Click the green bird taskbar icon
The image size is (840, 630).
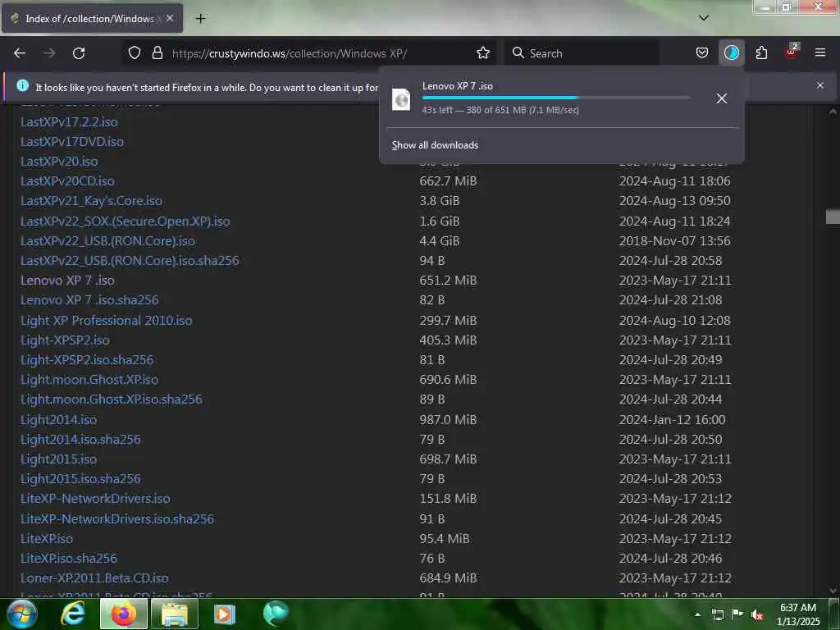(276, 614)
